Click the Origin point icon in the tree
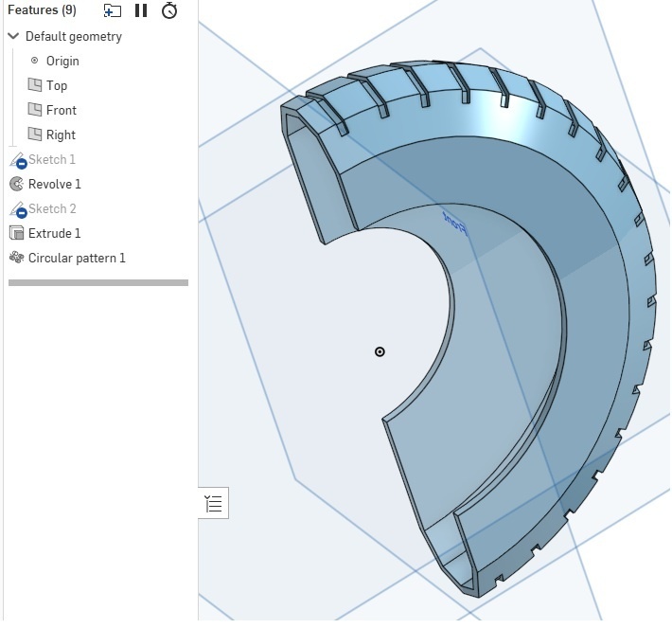Screen dimensions: 672x628 coord(34,61)
